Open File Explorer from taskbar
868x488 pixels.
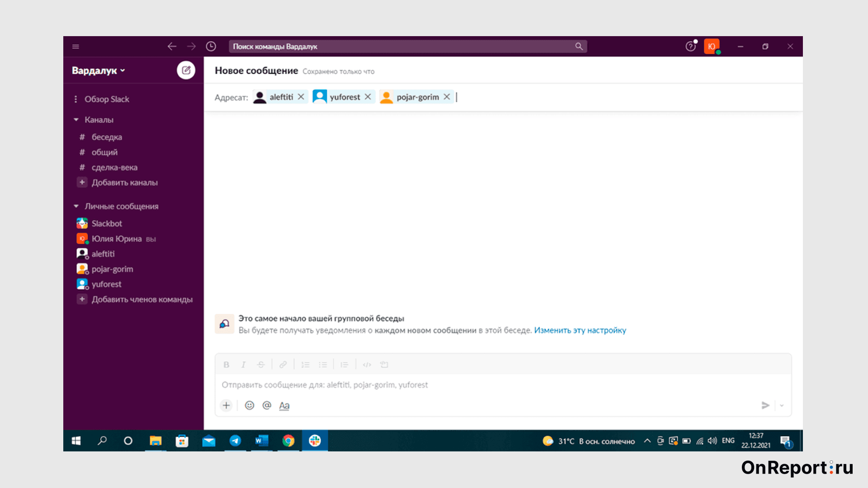pyautogui.click(x=156, y=441)
